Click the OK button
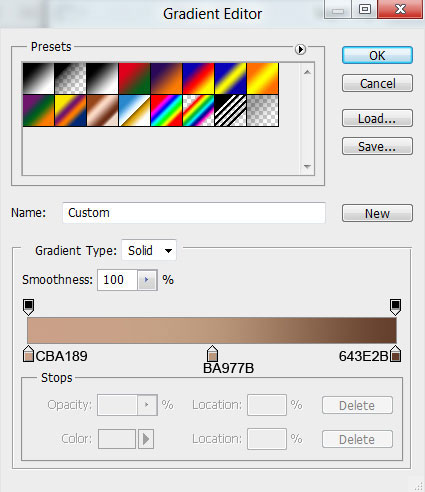The width and height of the screenshot is (425, 492). tap(377, 55)
